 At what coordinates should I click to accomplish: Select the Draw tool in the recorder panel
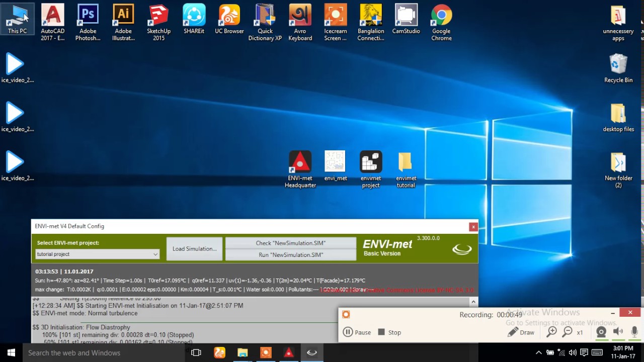click(521, 332)
